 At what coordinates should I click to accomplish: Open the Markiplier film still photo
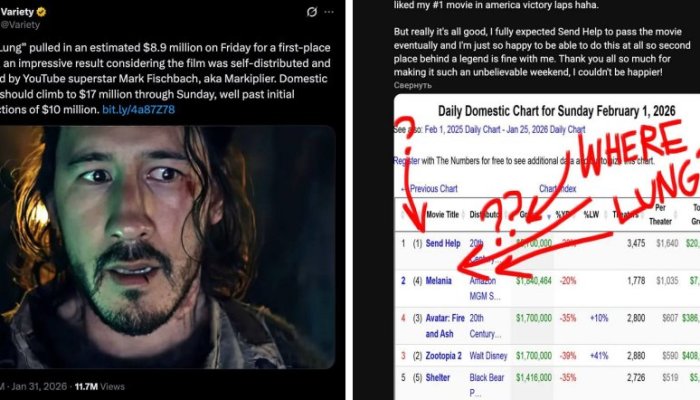pyautogui.click(x=167, y=247)
